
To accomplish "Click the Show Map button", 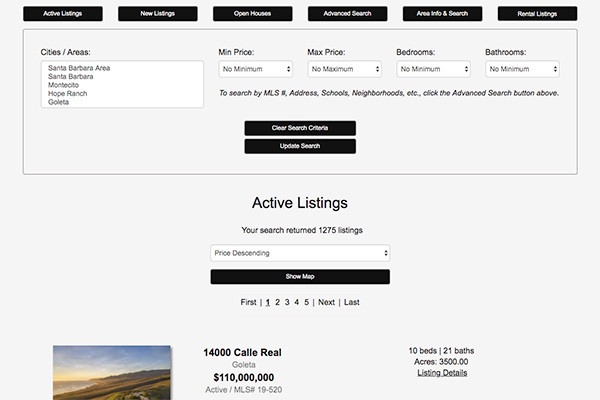I will (300, 277).
